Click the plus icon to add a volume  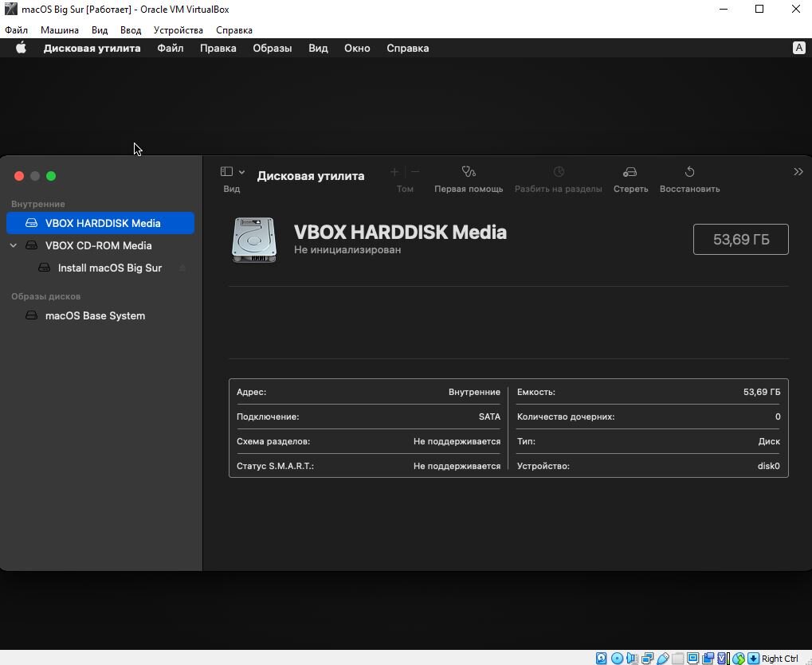[394, 172]
